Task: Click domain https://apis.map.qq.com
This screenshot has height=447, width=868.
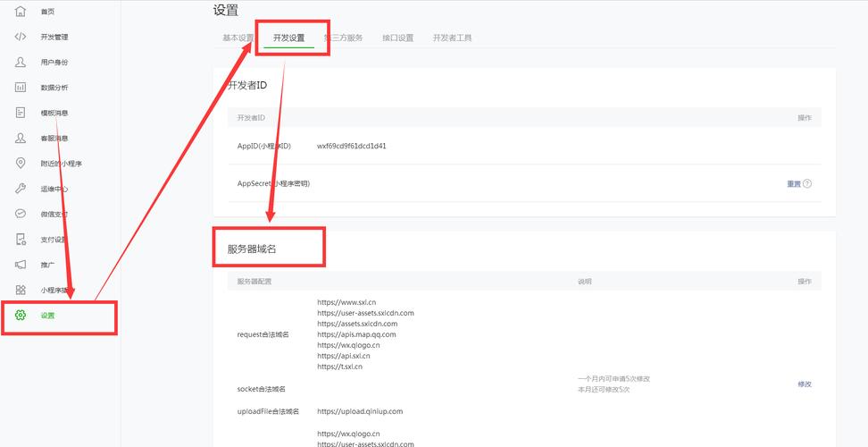Action: coord(356,334)
